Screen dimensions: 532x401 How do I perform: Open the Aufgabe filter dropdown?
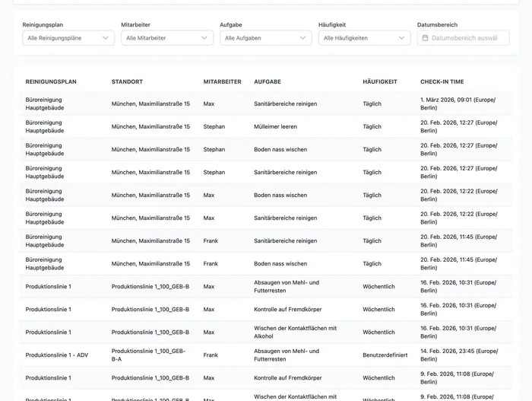[265, 37]
